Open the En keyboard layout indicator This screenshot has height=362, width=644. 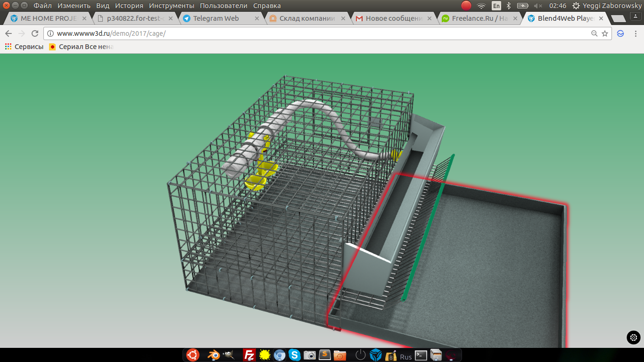tap(496, 6)
